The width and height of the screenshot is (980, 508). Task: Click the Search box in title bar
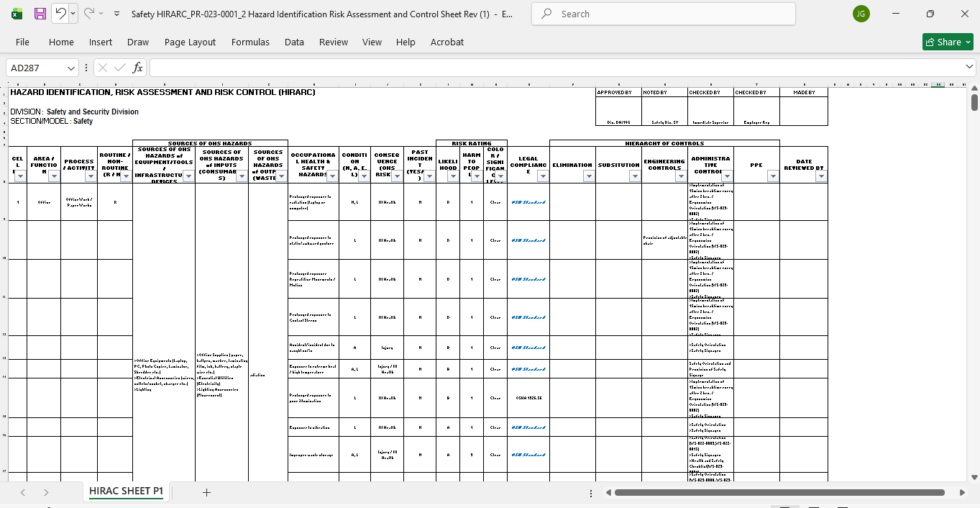coord(664,14)
